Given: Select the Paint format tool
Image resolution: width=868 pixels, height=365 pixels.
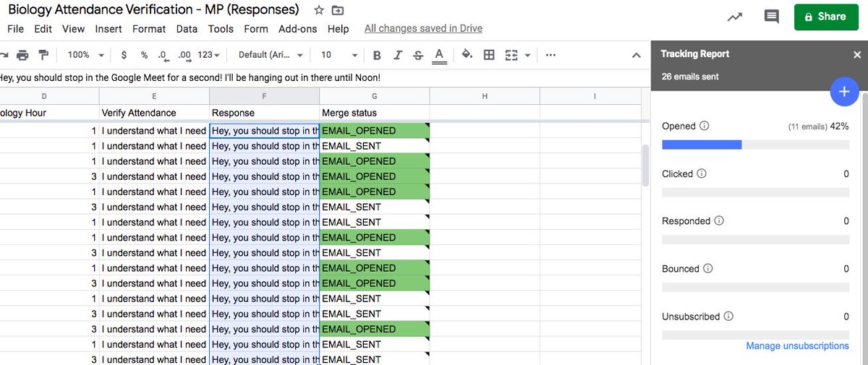Looking at the screenshot, I should 43,55.
